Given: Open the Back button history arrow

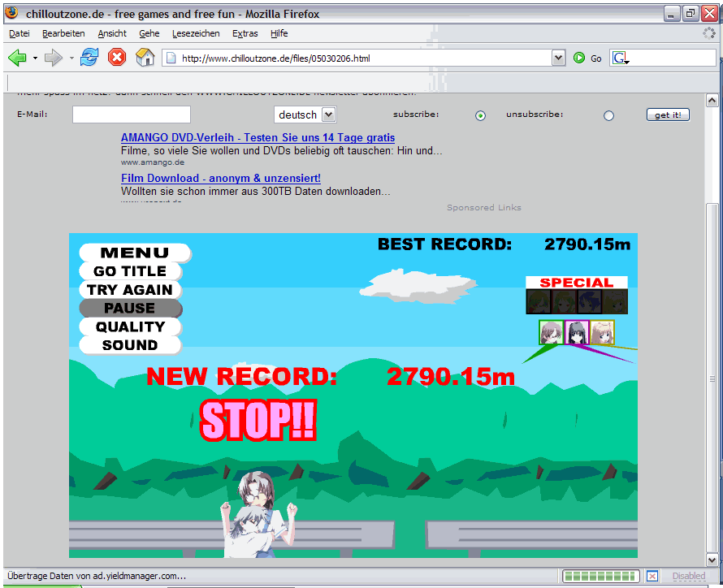Looking at the screenshot, I should [35, 58].
